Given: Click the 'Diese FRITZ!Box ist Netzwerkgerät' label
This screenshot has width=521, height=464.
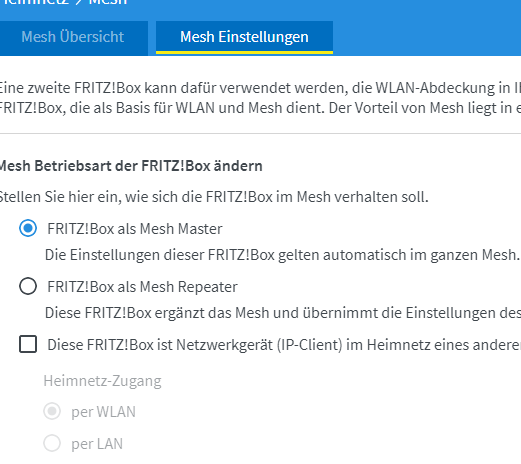Looking at the screenshot, I should tap(284, 345).
